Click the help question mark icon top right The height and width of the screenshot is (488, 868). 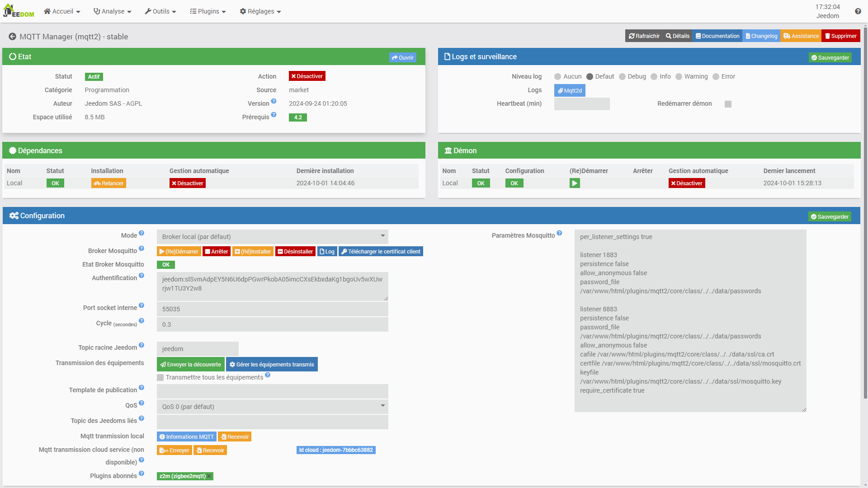coord(858,11)
